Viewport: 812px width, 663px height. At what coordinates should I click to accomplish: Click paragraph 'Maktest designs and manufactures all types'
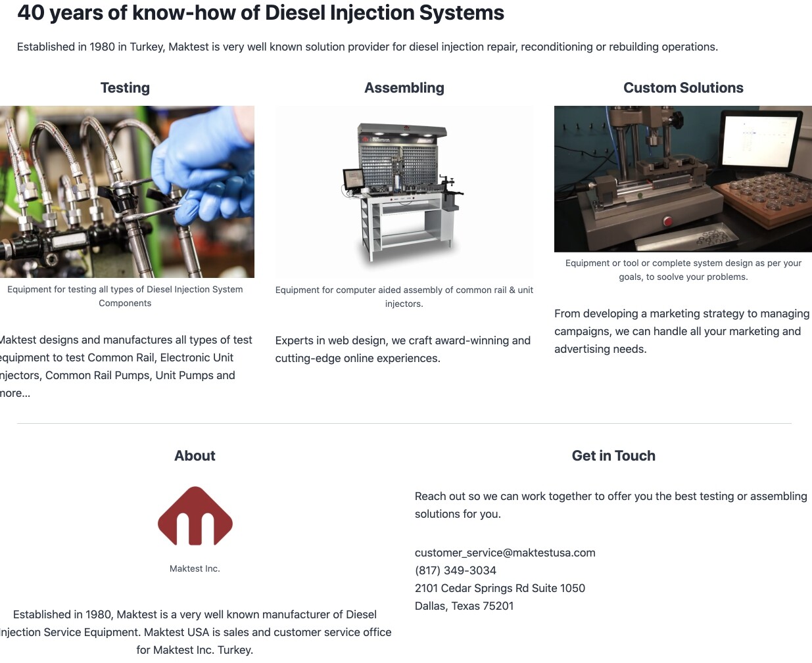click(x=126, y=367)
